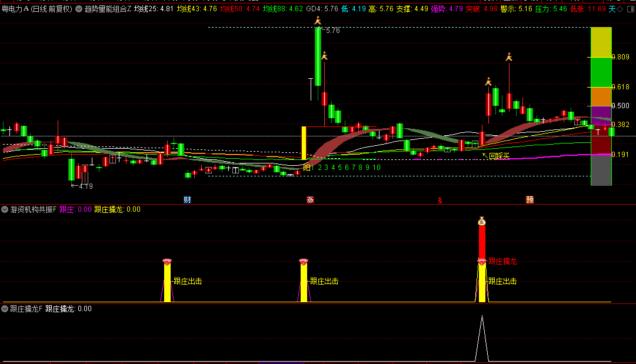Click the 跟庄出击 label next to red bar
Viewport: 636px width, 364px height.
pos(502,281)
